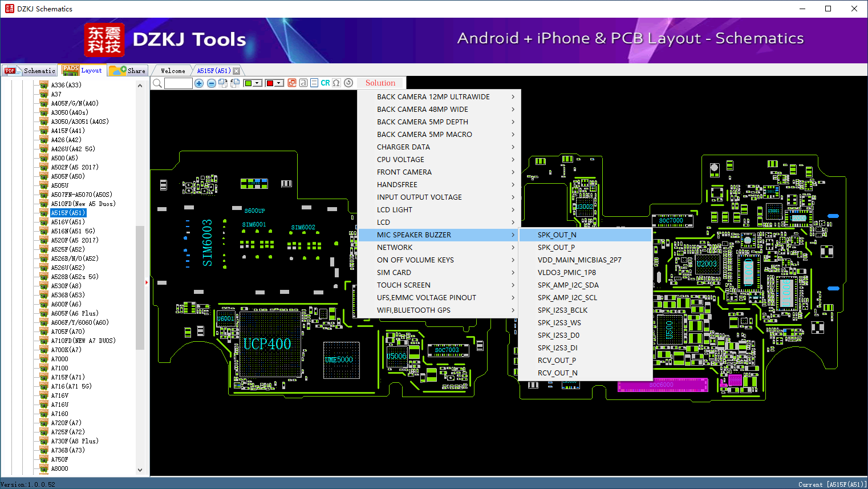The height and width of the screenshot is (489, 868).
Task: Select SPK_AMP_I2C_SDA in the submenu
Action: point(585,285)
